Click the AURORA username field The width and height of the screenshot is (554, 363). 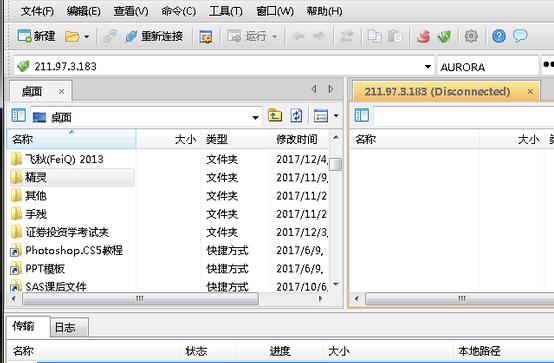click(x=488, y=66)
